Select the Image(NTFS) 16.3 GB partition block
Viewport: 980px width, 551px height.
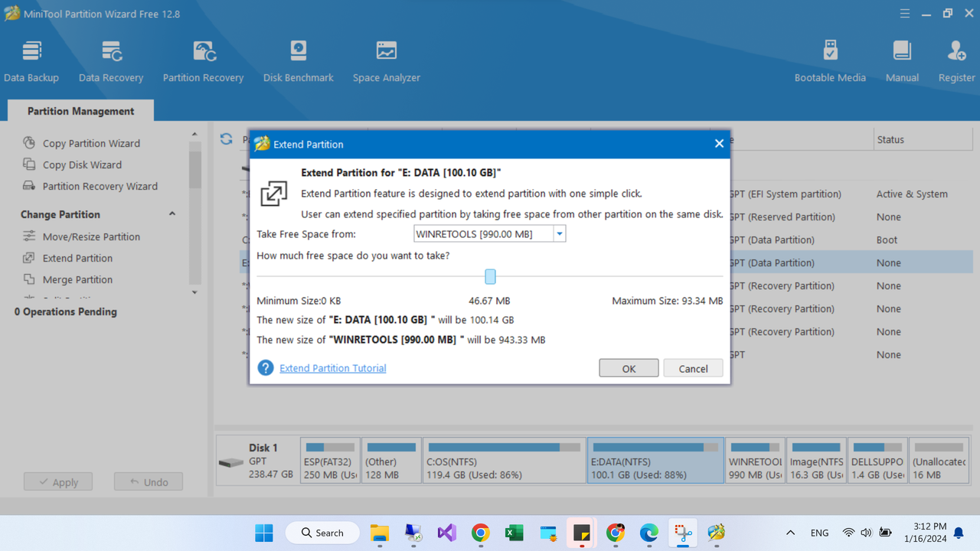pos(816,460)
